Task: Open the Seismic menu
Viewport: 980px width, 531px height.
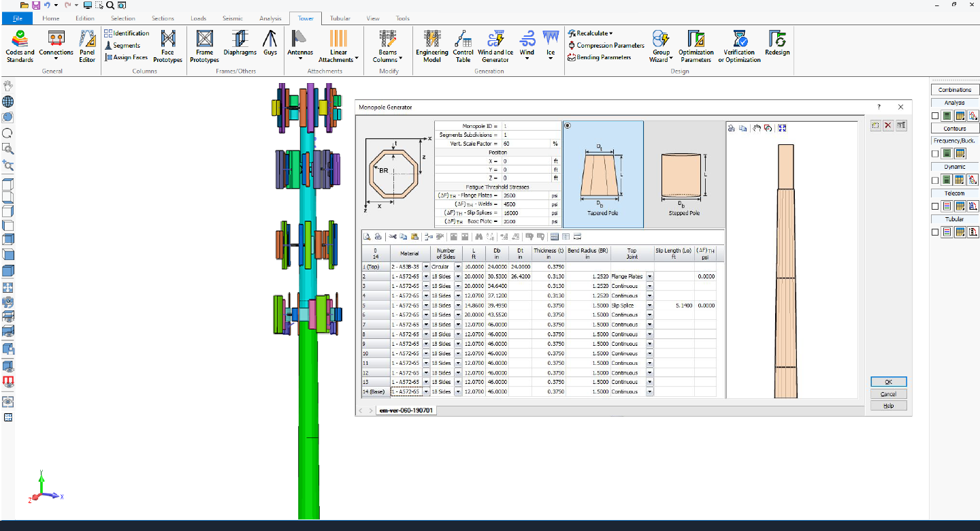Action: [234, 18]
